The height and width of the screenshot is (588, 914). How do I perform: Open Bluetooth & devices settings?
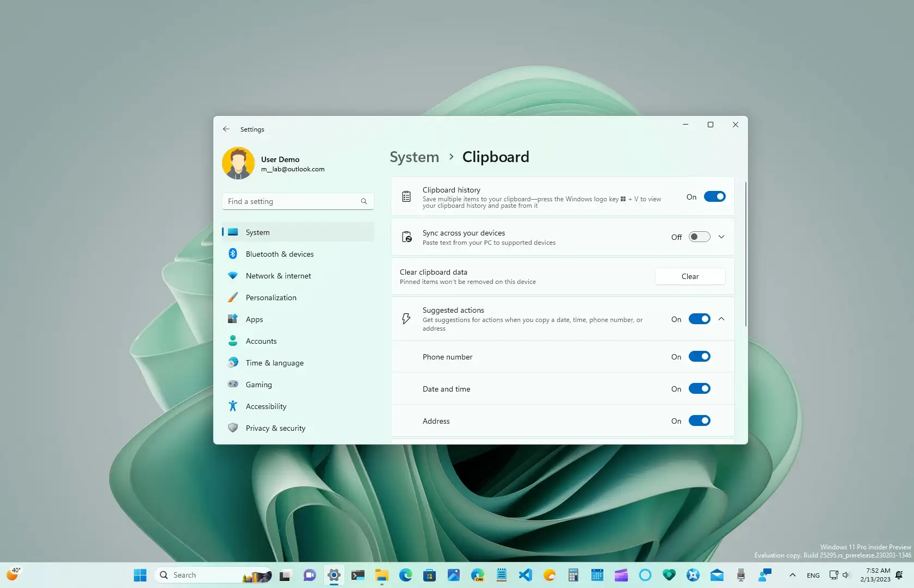click(298, 254)
